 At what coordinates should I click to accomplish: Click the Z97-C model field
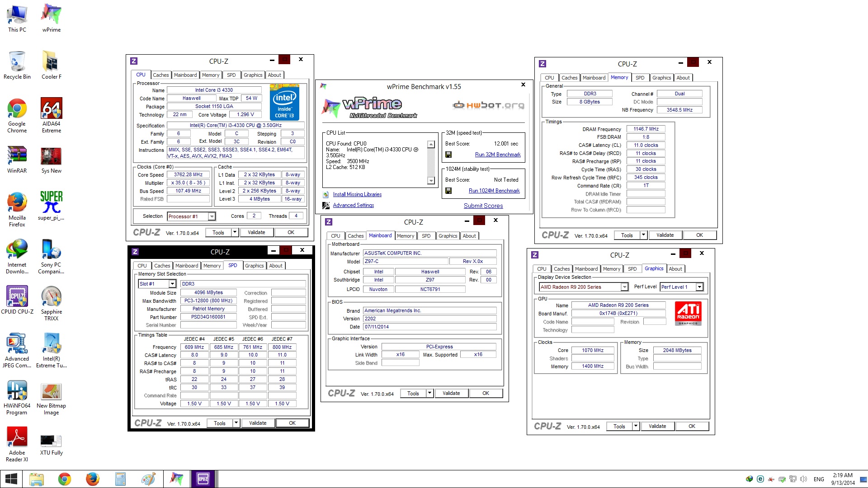point(406,261)
